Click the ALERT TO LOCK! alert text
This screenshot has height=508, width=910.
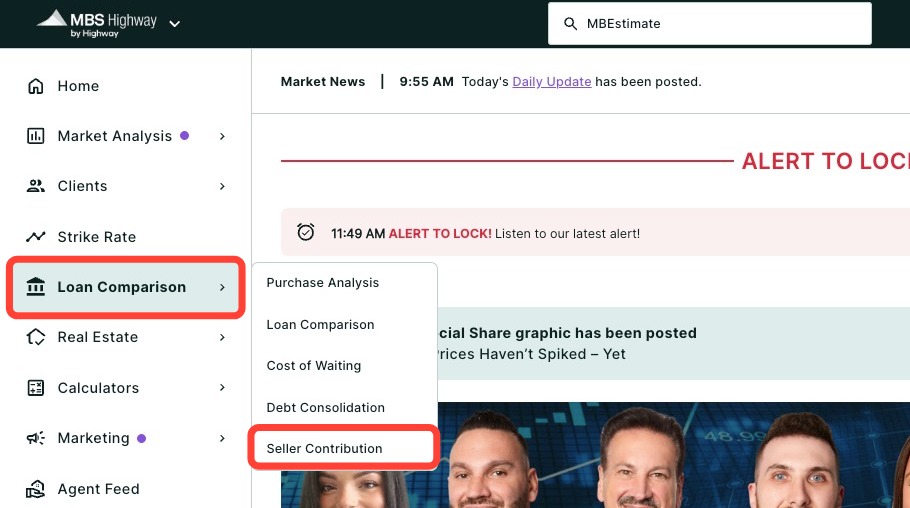[440, 233]
